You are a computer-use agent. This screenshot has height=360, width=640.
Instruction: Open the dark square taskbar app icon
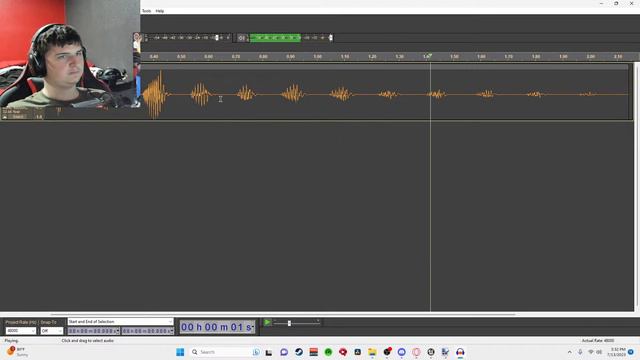(358, 352)
